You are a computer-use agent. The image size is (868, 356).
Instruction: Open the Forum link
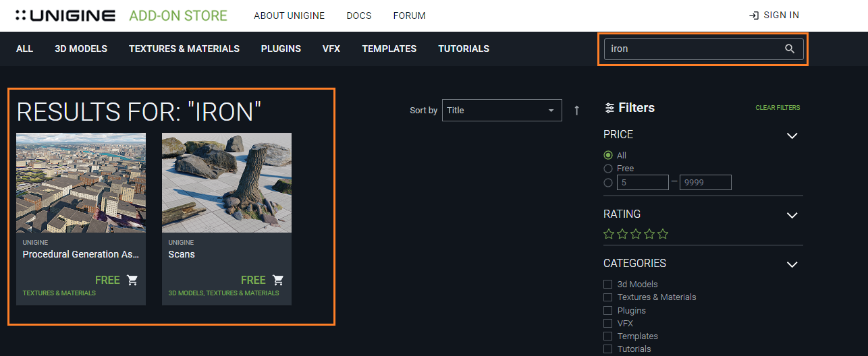[410, 16]
